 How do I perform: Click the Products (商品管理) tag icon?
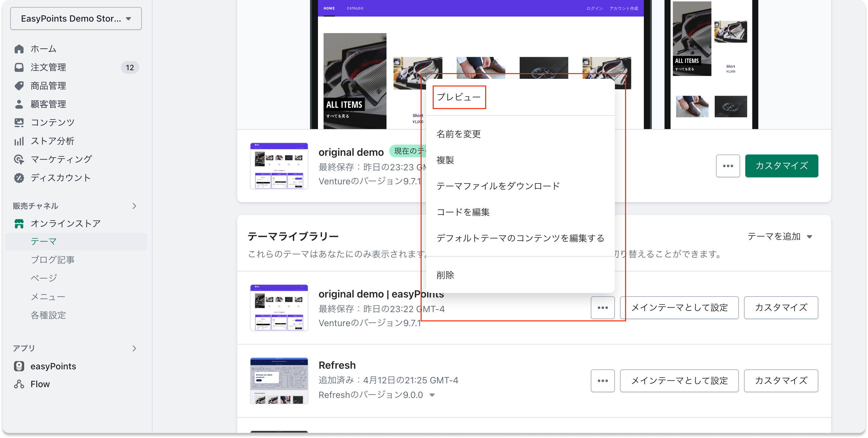coord(19,86)
